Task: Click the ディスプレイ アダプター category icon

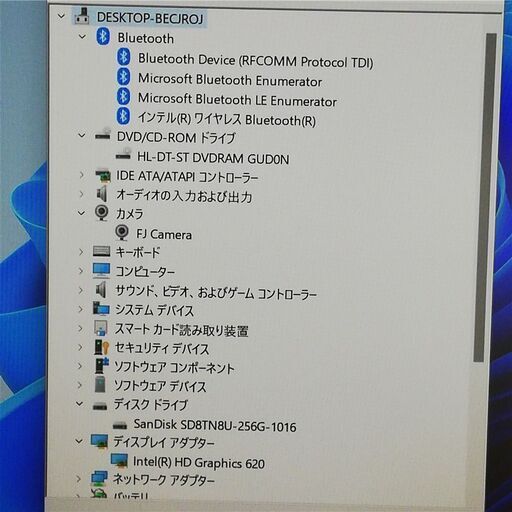Action: 99,441
